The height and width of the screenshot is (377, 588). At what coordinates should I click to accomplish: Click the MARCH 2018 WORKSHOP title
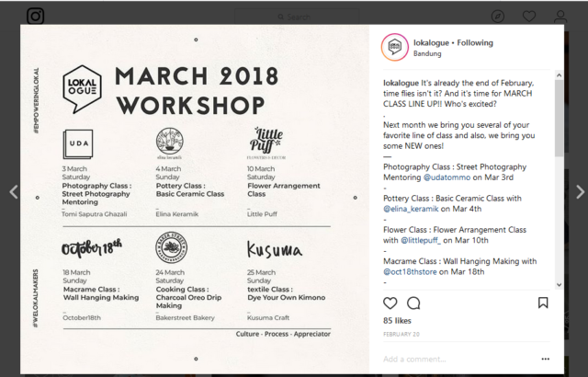[x=197, y=90]
